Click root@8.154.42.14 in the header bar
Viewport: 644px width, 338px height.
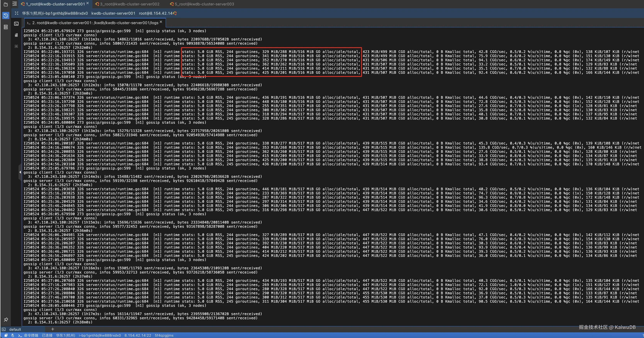[x=155, y=13]
